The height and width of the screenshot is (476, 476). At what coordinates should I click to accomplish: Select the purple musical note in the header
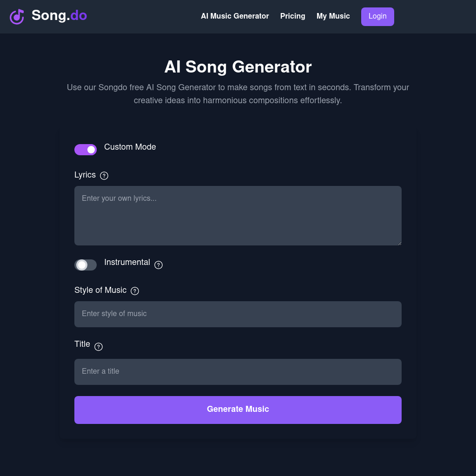(17, 16)
